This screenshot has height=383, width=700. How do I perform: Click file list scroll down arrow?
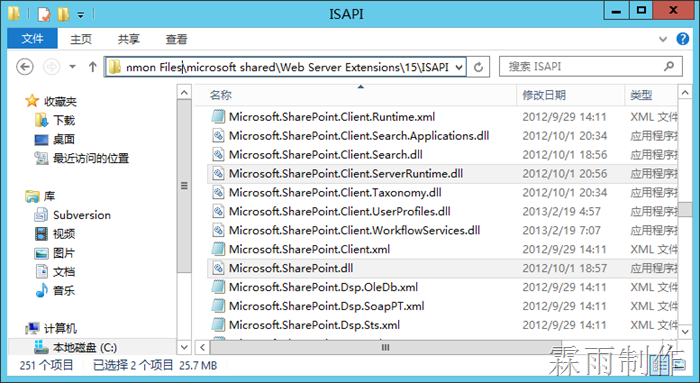685,332
